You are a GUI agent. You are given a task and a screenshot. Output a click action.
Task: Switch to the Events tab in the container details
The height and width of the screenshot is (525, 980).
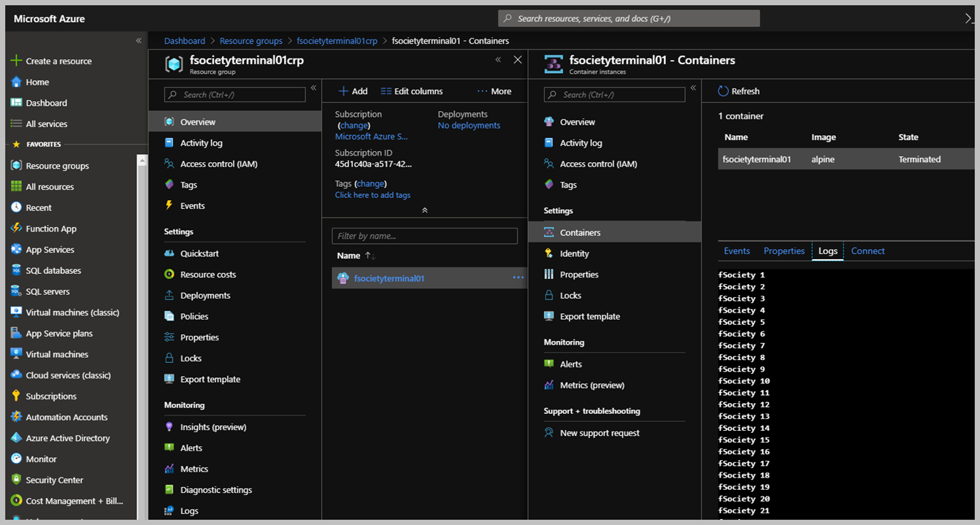click(x=737, y=251)
